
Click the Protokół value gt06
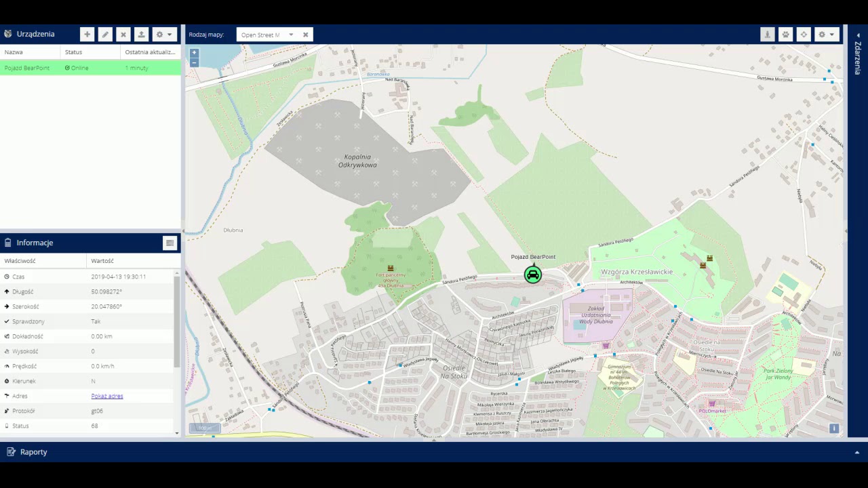97,411
